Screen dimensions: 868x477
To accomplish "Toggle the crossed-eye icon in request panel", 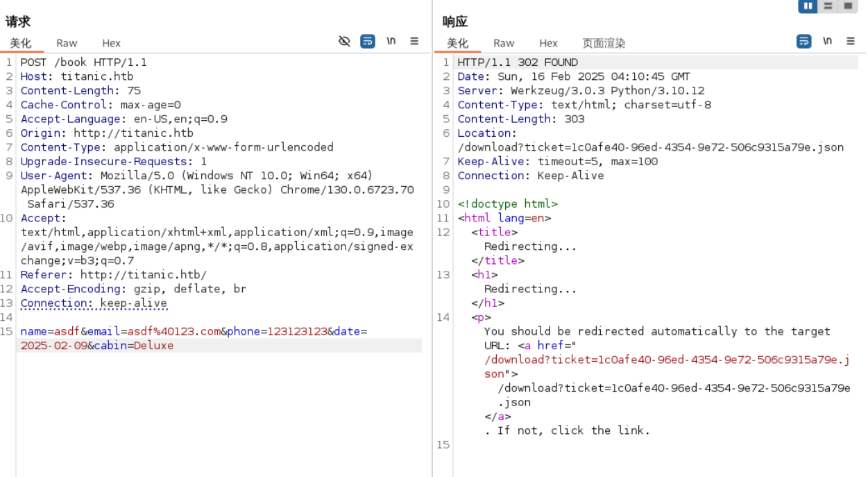I will click(344, 42).
